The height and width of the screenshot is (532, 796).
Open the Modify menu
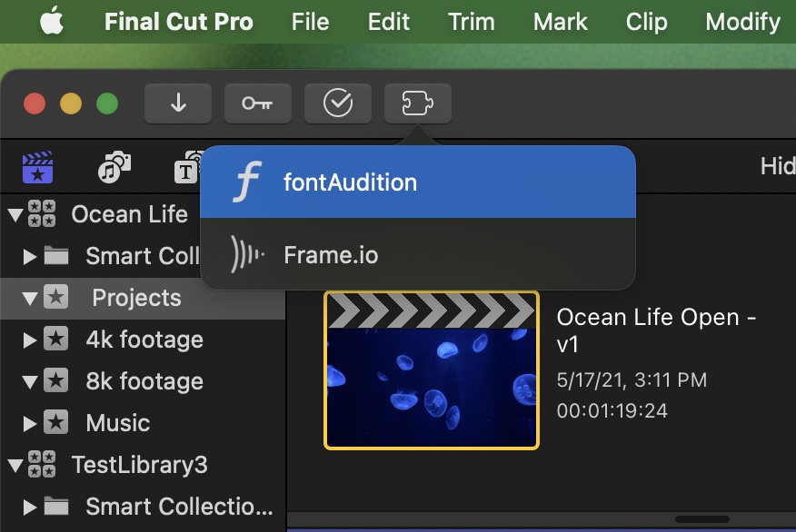click(x=742, y=22)
